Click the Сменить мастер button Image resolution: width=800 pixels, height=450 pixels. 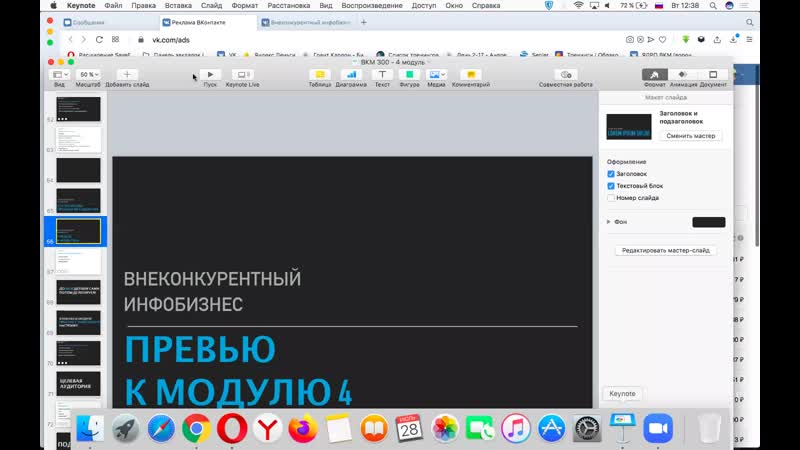click(690, 136)
